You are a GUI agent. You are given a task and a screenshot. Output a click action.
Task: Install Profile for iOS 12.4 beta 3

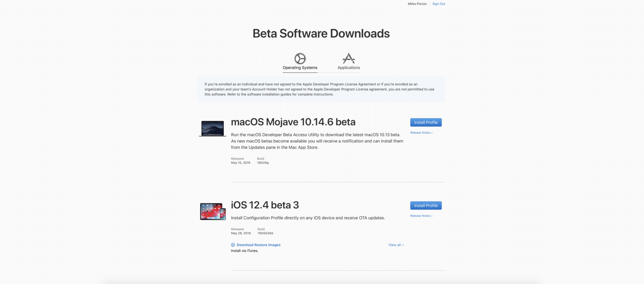click(426, 205)
